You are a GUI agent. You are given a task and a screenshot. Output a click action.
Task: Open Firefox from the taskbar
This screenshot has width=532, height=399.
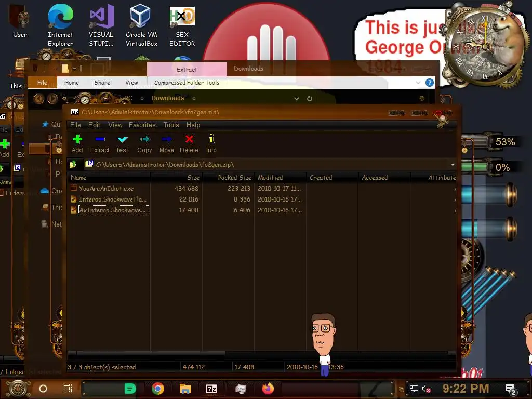[x=268, y=389]
